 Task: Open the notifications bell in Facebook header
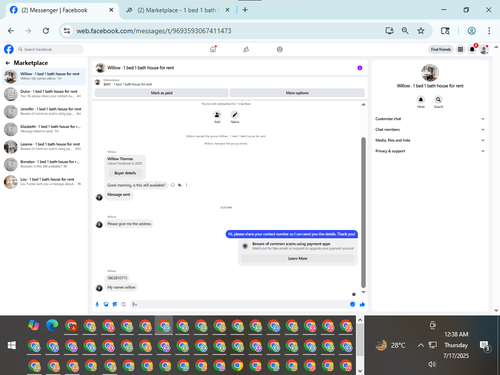click(472, 49)
